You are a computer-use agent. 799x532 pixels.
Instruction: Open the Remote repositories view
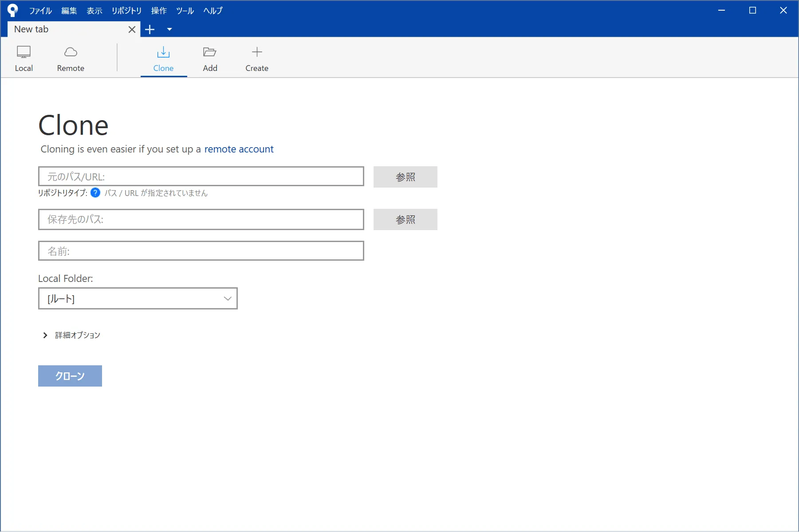click(x=71, y=58)
